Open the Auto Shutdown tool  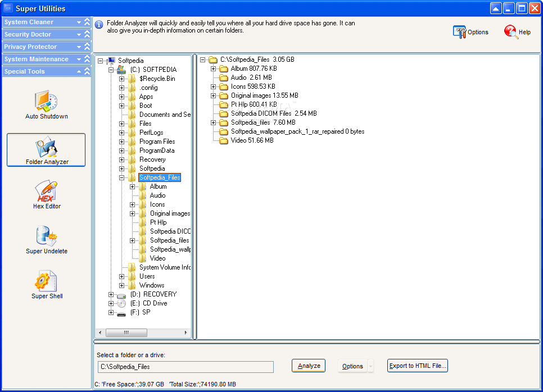(46, 105)
